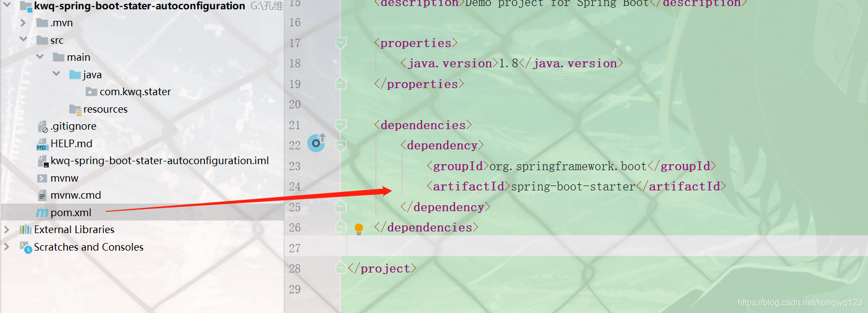This screenshot has width=868, height=313.
Task: Select the main folder label
Action: [78, 57]
